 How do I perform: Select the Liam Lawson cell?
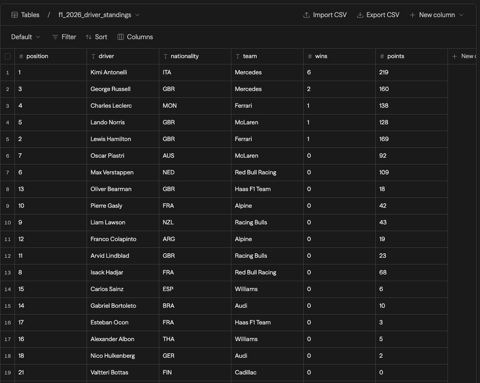click(x=123, y=222)
